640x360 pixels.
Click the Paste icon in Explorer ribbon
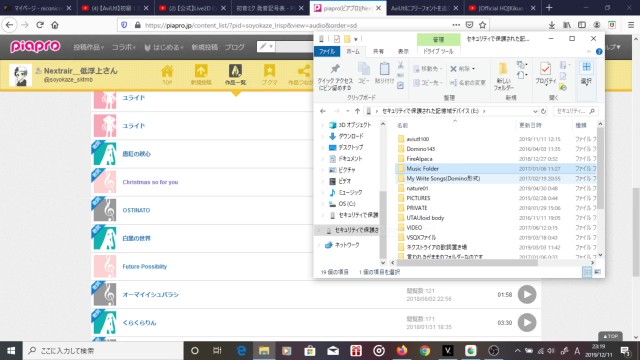point(384,73)
